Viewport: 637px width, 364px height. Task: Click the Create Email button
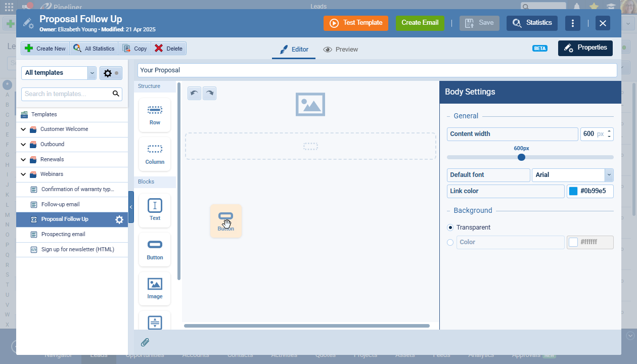pyautogui.click(x=420, y=23)
